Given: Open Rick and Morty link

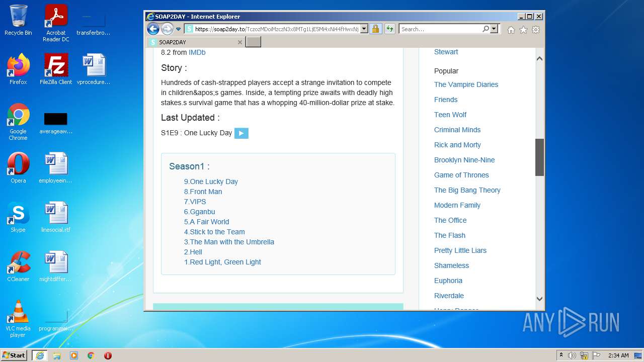Looking at the screenshot, I should 457,145.
